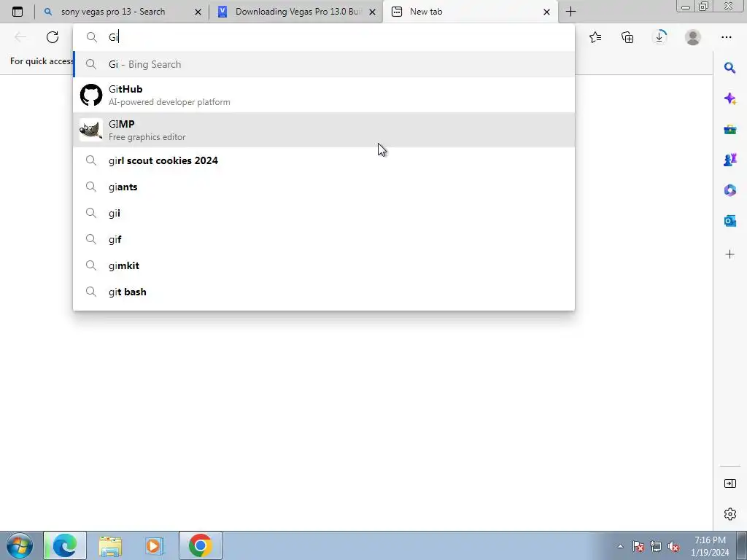Image resolution: width=747 pixels, height=560 pixels.
Task: Open the Games chess-piece icon in the sidebar
Action: [729, 160]
